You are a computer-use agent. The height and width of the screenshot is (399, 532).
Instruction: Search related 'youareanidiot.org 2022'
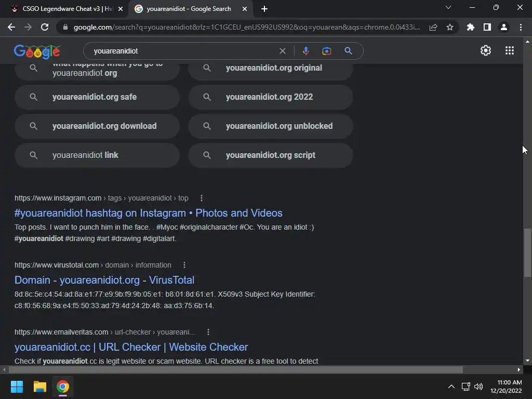coord(270,97)
